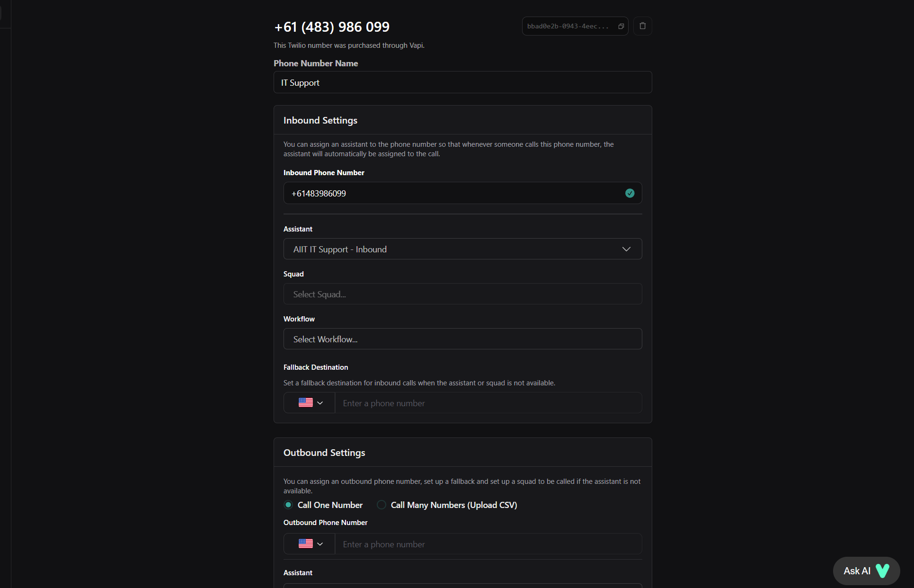Open the inbound Assistant dropdown
This screenshot has width=914, height=588.
tap(462, 249)
